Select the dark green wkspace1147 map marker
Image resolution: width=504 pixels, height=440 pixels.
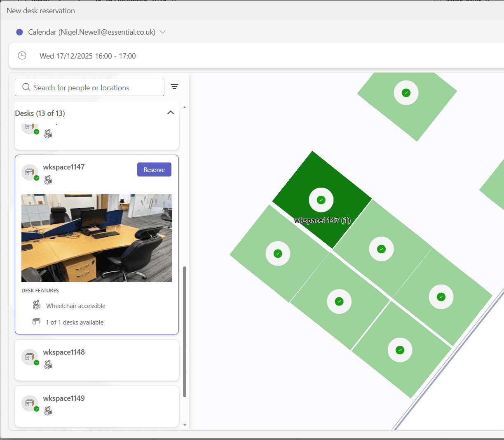pyautogui.click(x=321, y=200)
